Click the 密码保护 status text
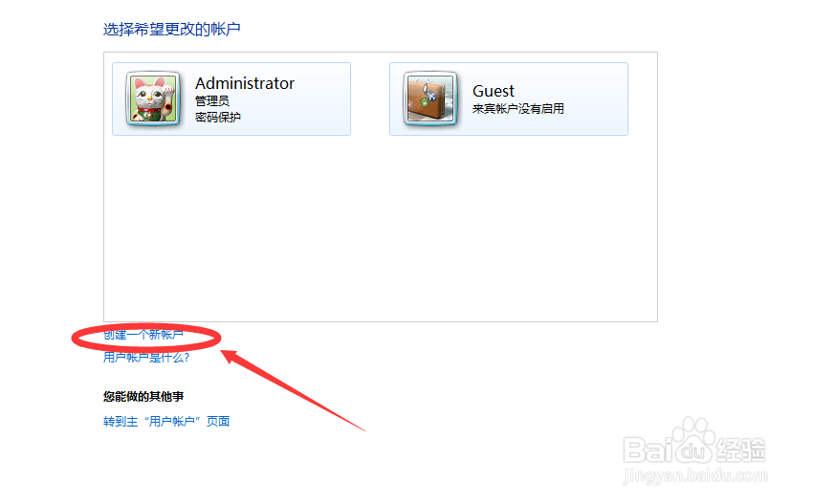This screenshot has width=813, height=504. coord(218,118)
